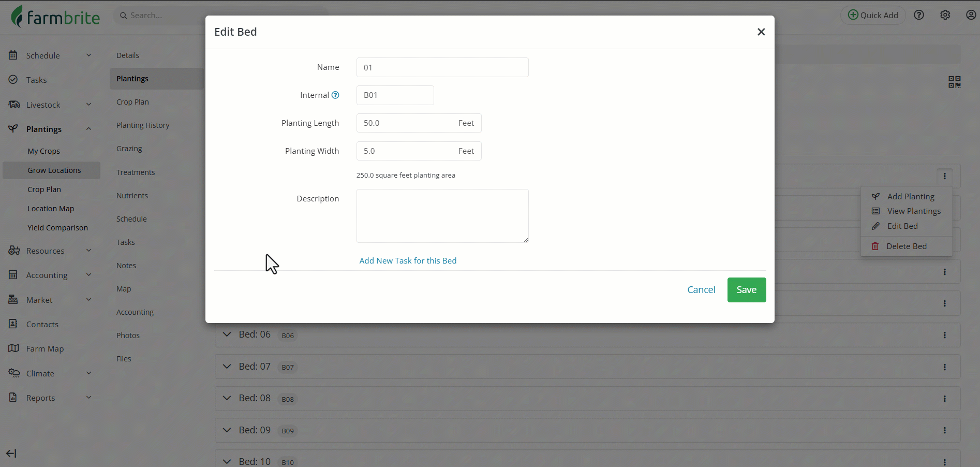Open the settings gear icon
Image resolution: width=980 pixels, height=467 pixels.
[x=945, y=15]
